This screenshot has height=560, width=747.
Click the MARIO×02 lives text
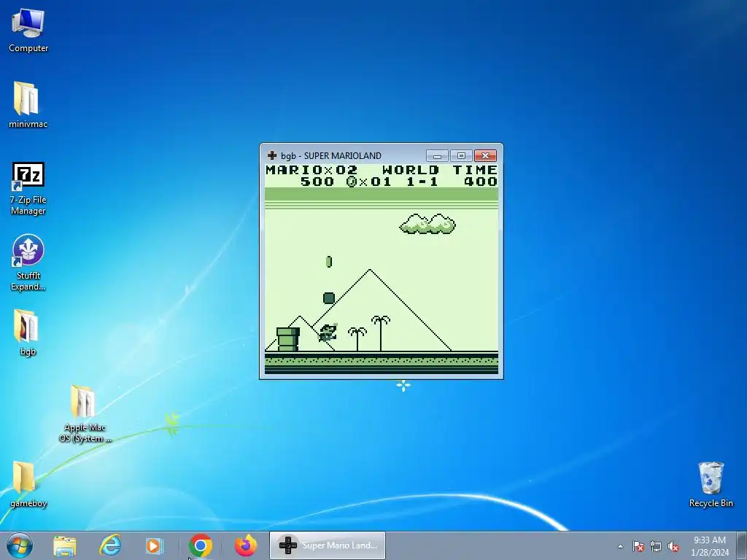(x=311, y=170)
